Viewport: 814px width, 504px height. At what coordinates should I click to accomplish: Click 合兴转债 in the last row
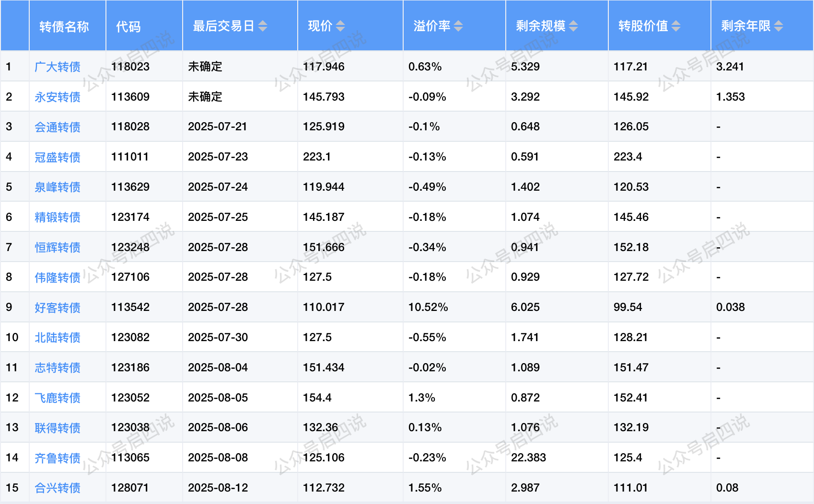point(58,488)
